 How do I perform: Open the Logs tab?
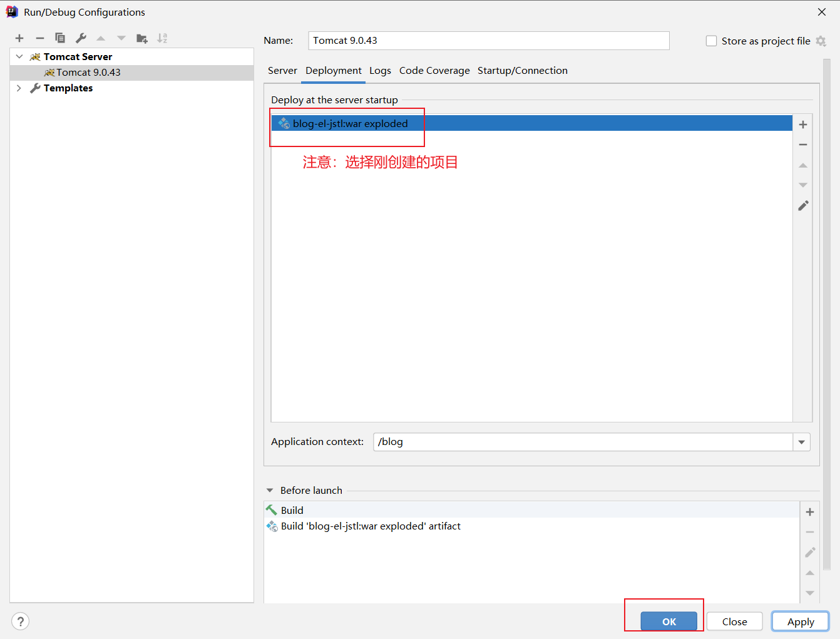tap(380, 71)
